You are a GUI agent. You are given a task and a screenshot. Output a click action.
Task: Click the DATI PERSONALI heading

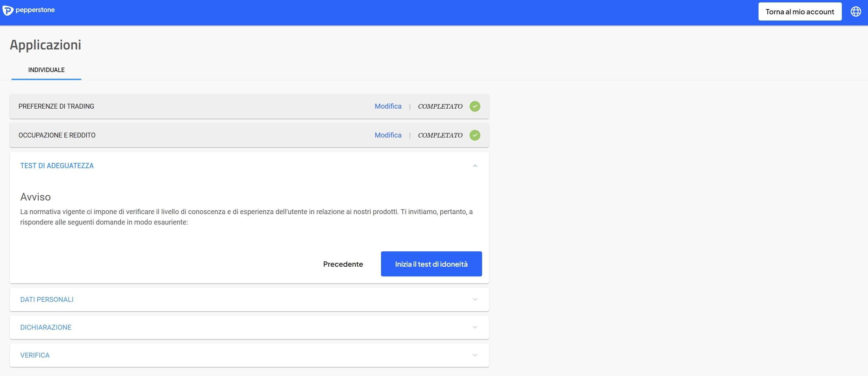(47, 299)
